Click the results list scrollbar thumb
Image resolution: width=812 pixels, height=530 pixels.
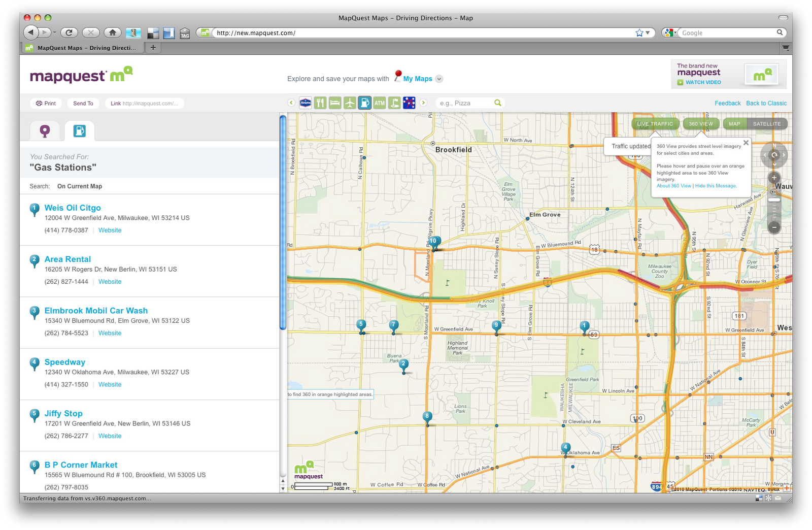click(283, 222)
